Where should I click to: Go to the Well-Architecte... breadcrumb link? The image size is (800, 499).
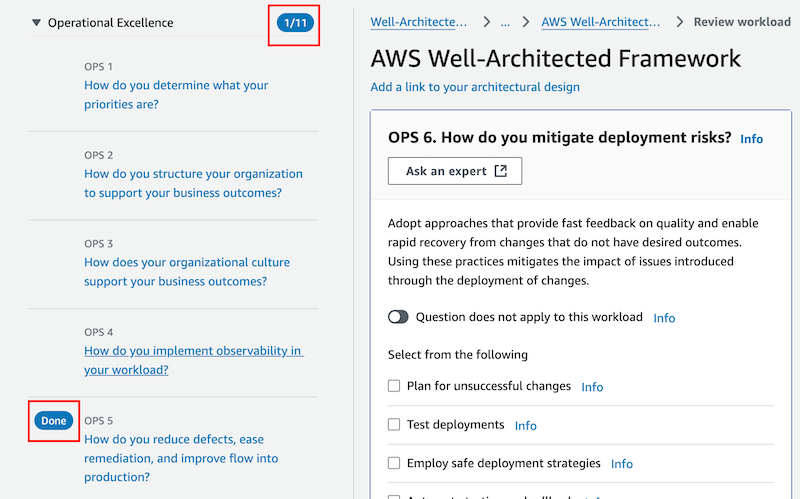pos(418,22)
